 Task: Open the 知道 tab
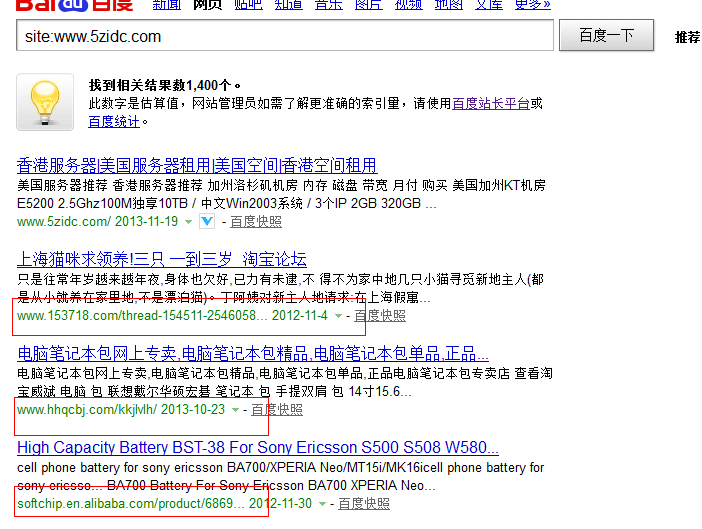pyautogui.click(x=288, y=5)
